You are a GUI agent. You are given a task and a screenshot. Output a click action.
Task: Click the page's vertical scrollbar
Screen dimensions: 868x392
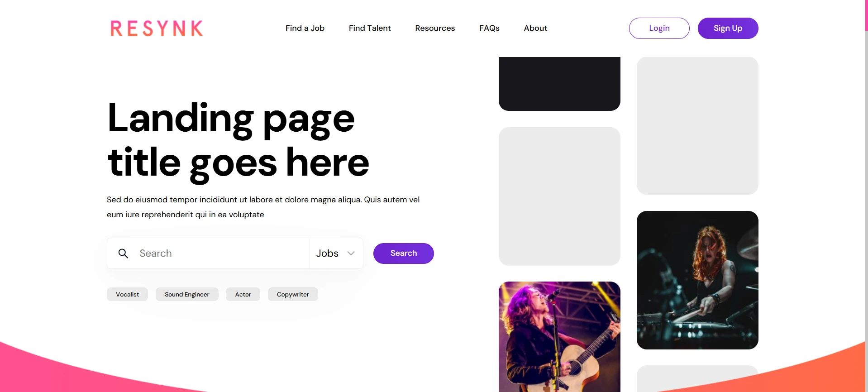click(x=866, y=196)
